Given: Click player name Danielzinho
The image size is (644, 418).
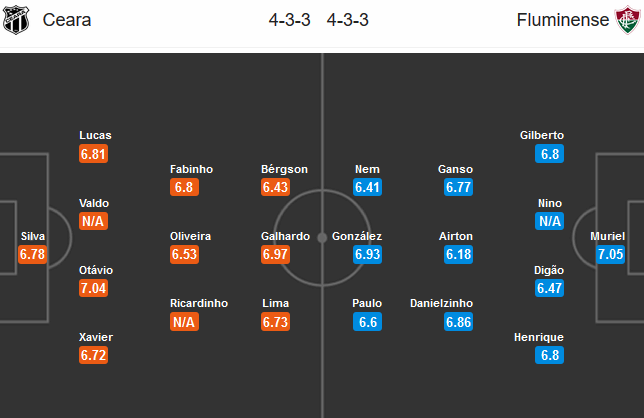Looking at the screenshot, I should coord(442,303).
